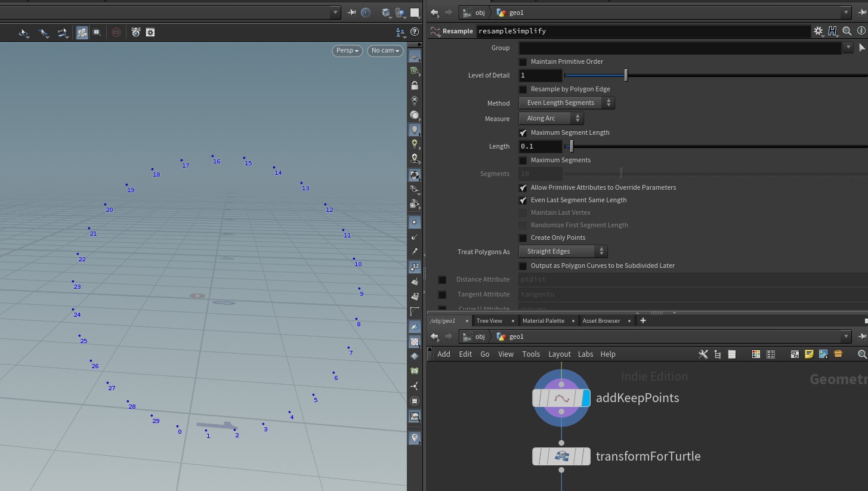Image resolution: width=868 pixels, height=491 pixels.
Task: Open the Persp viewport dropdown
Action: (347, 51)
